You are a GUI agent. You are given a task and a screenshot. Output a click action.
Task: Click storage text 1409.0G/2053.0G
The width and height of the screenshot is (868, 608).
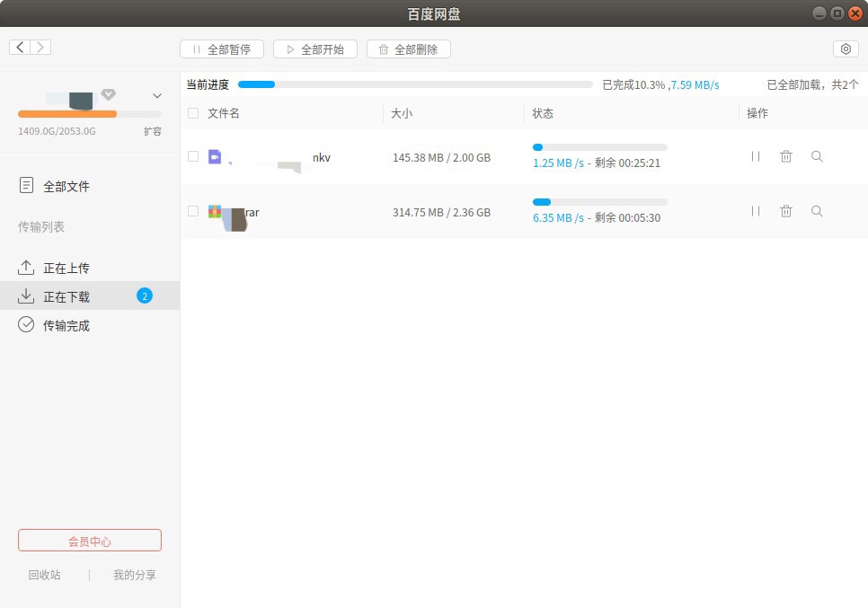(57, 131)
